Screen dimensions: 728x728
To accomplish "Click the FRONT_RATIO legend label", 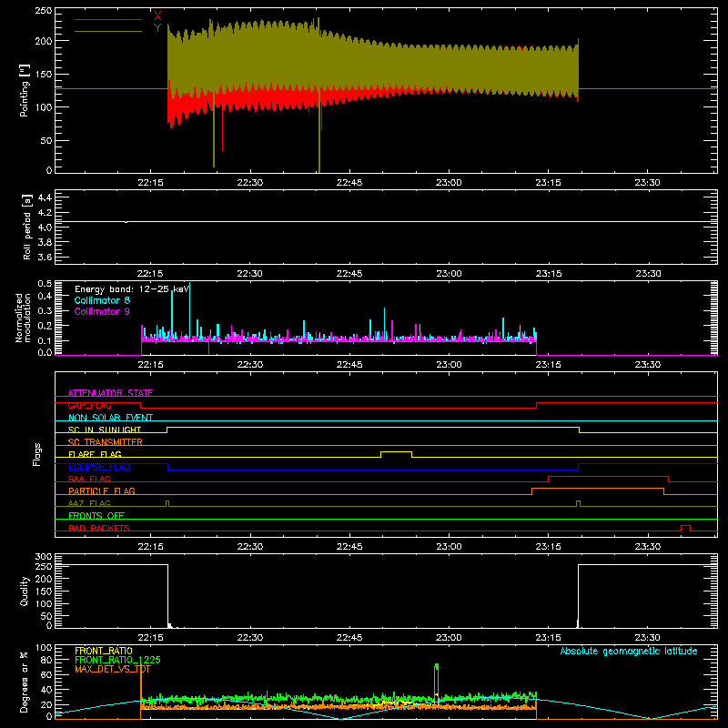I will (104, 651).
